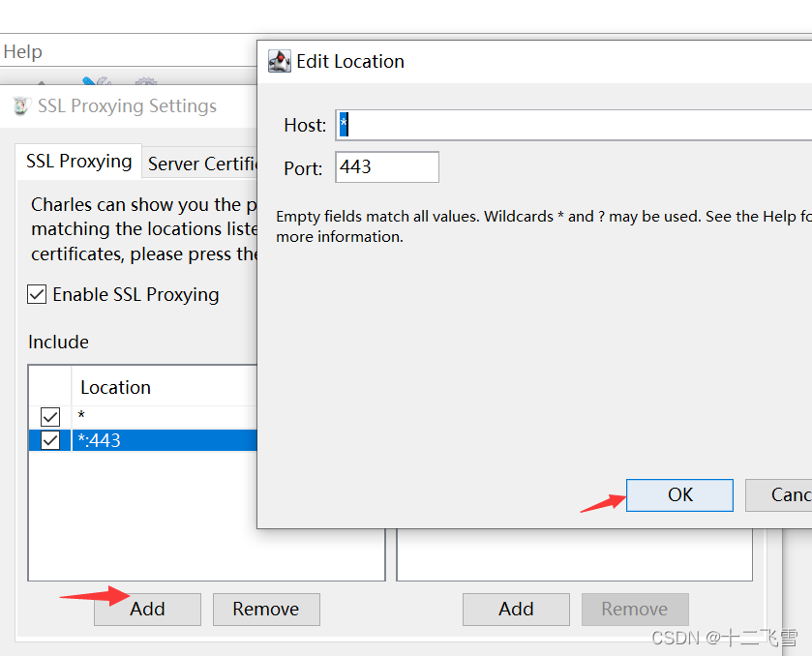Click the disabled Remove button under the Exclude list

tap(635, 609)
